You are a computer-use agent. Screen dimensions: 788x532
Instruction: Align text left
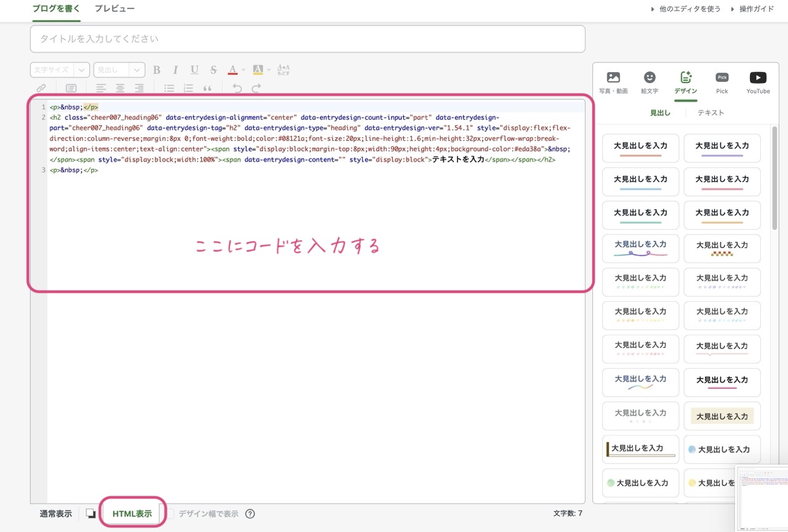pos(101,88)
